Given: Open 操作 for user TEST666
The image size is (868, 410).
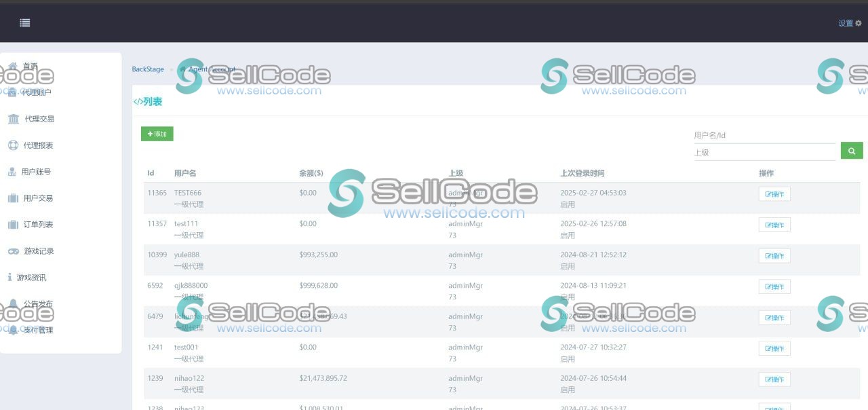Looking at the screenshot, I should [x=774, y=193].
